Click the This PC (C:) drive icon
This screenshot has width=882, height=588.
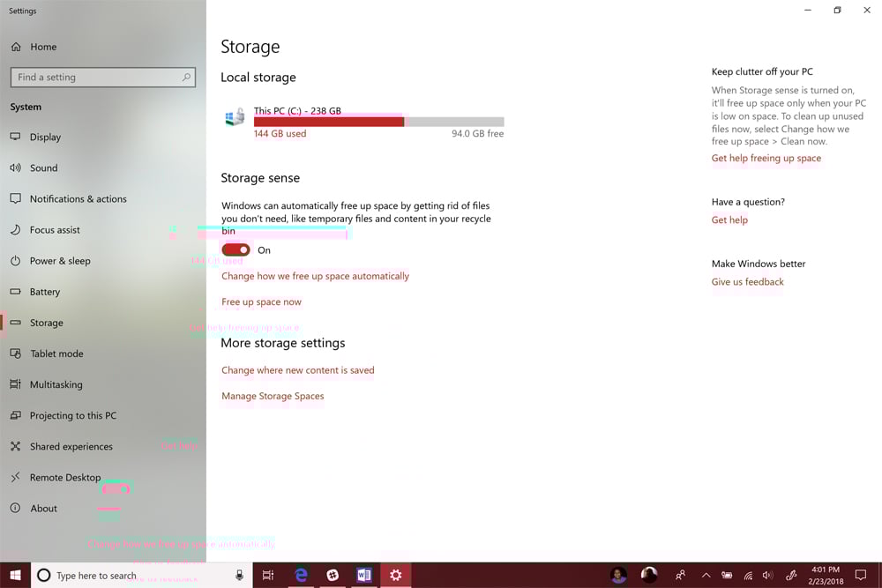pos(235,117)
